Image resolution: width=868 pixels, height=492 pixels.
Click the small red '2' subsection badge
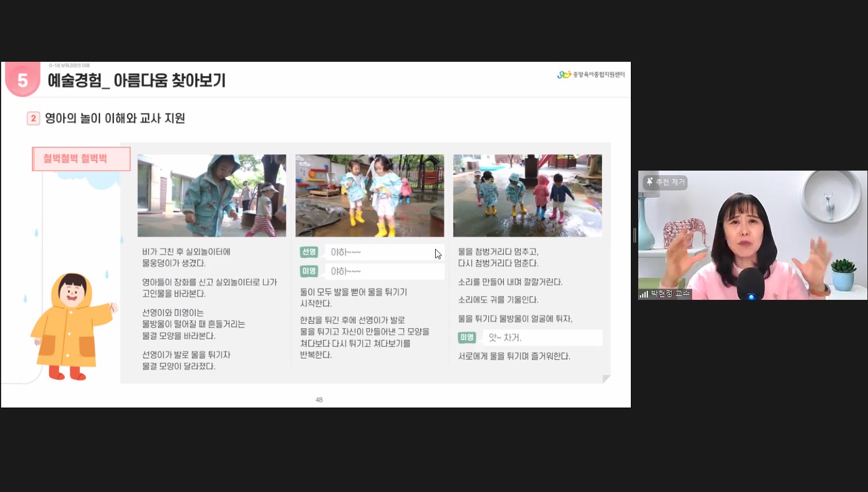(33, 118)
